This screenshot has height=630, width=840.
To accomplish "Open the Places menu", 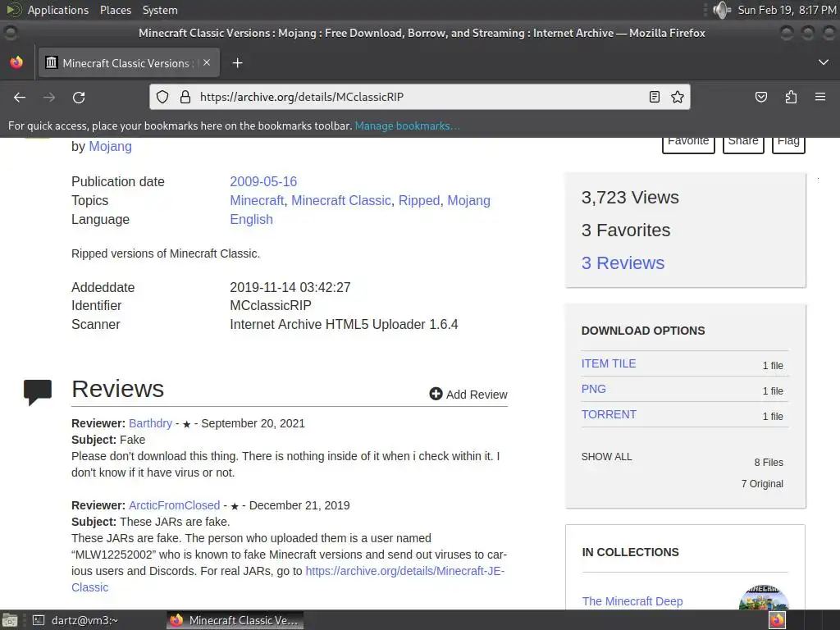I will pos(115,10).
